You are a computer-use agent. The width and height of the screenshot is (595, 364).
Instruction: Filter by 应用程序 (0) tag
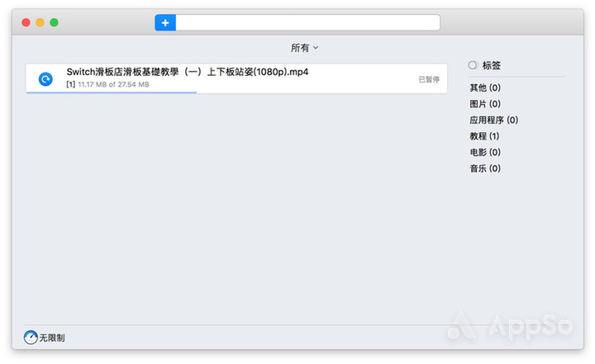493,121
